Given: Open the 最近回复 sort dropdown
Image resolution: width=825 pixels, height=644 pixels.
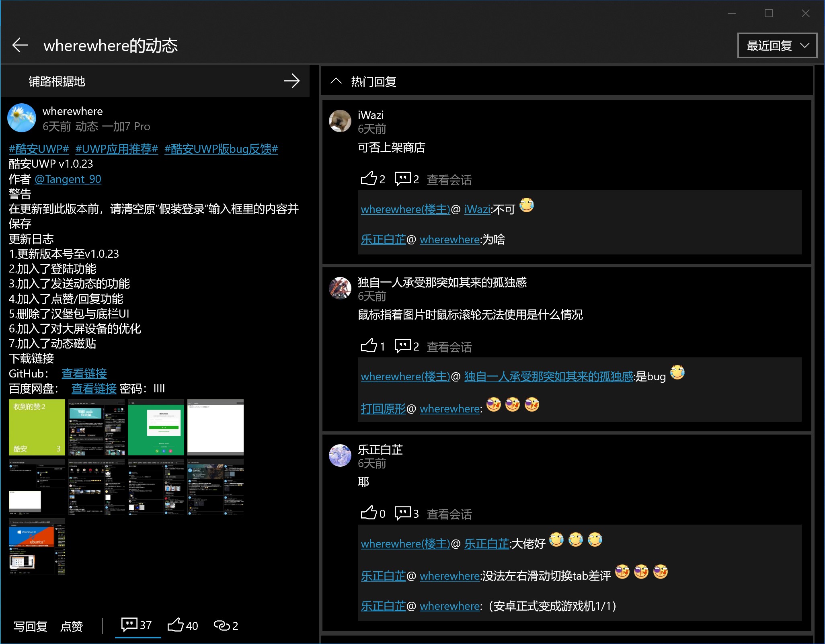Looking at the screenshot, I should click(x=777, y=46).
